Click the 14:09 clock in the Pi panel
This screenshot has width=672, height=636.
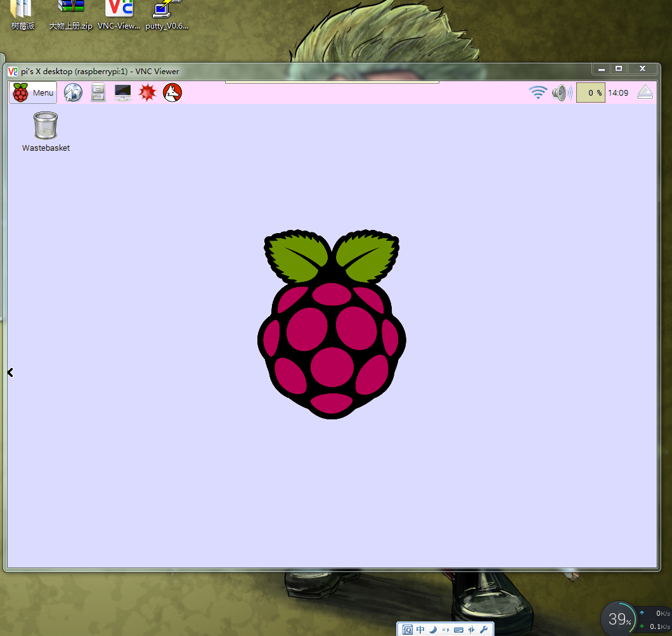point(618,93)
